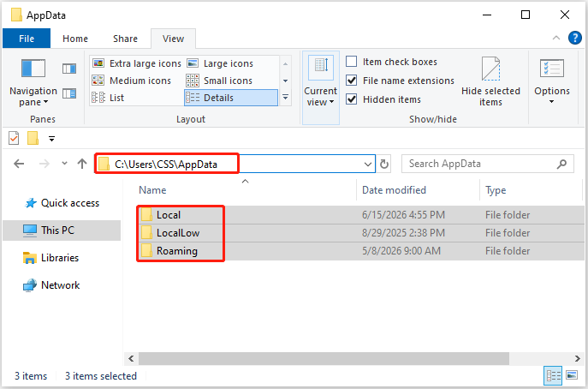588x389 pixels.
Task: Go back with Back arrow
Action: 19,164
